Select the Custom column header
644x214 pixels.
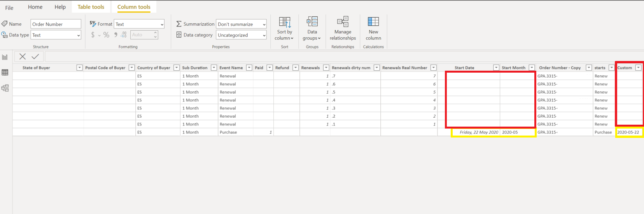(625, 68)
